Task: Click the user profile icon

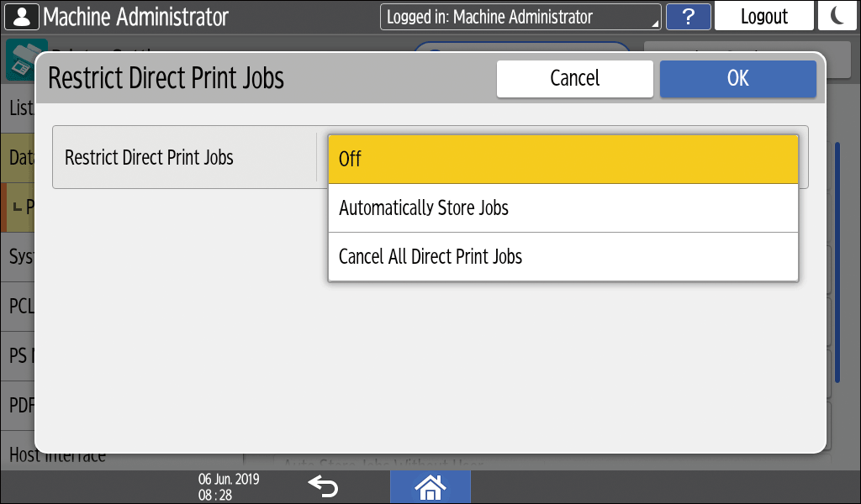Action: tap(22, 16)
